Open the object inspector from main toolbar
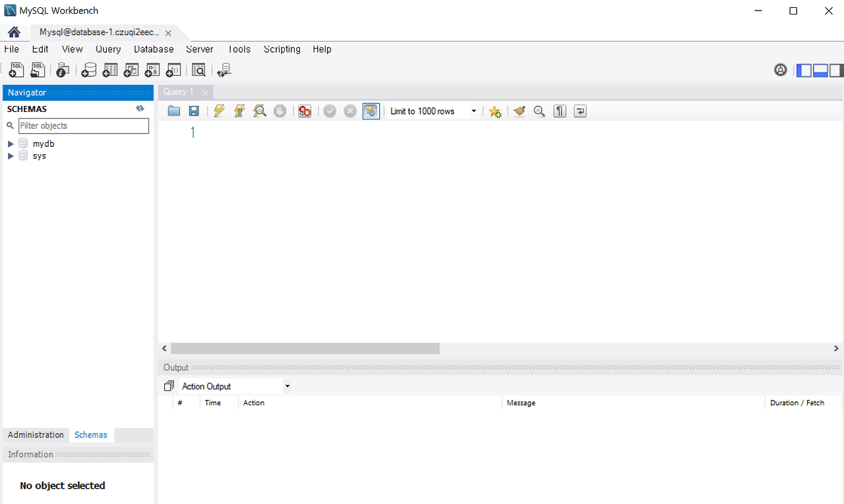 [63, 70]
